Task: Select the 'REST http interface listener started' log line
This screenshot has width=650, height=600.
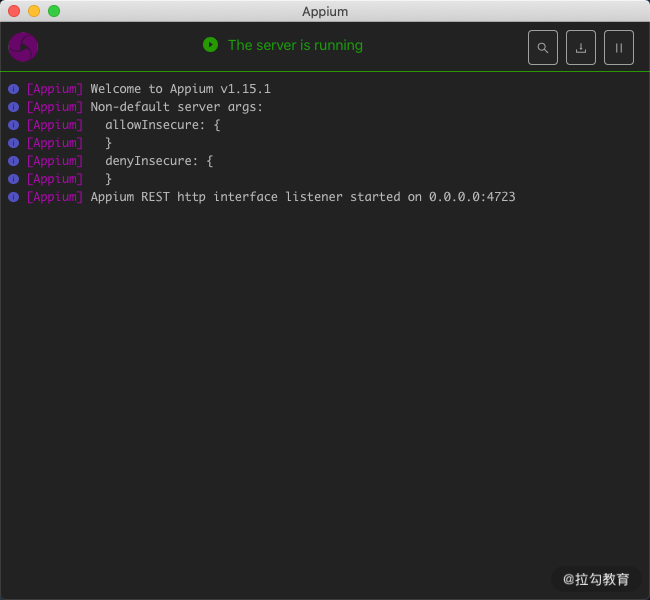Action: (x=303, y=197)
